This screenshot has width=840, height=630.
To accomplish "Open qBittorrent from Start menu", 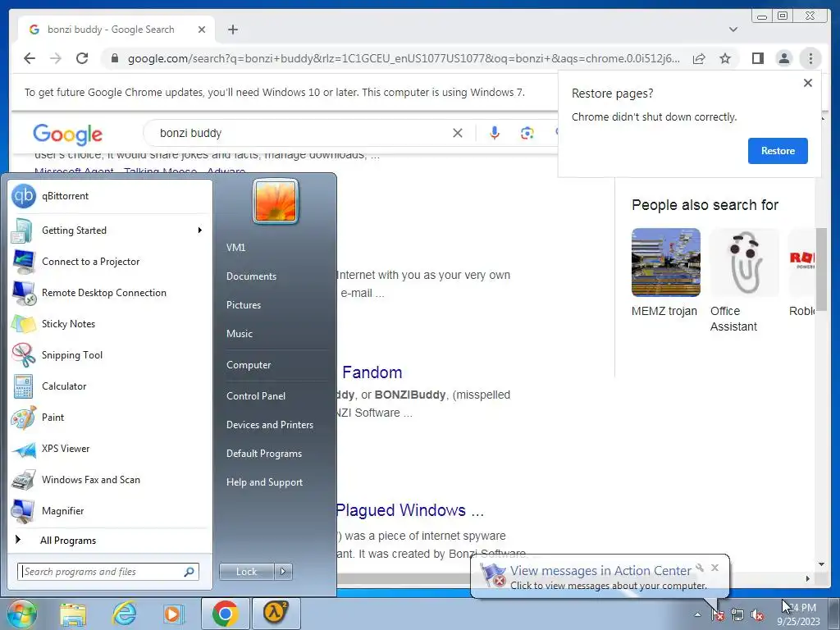I will (109, 196).
